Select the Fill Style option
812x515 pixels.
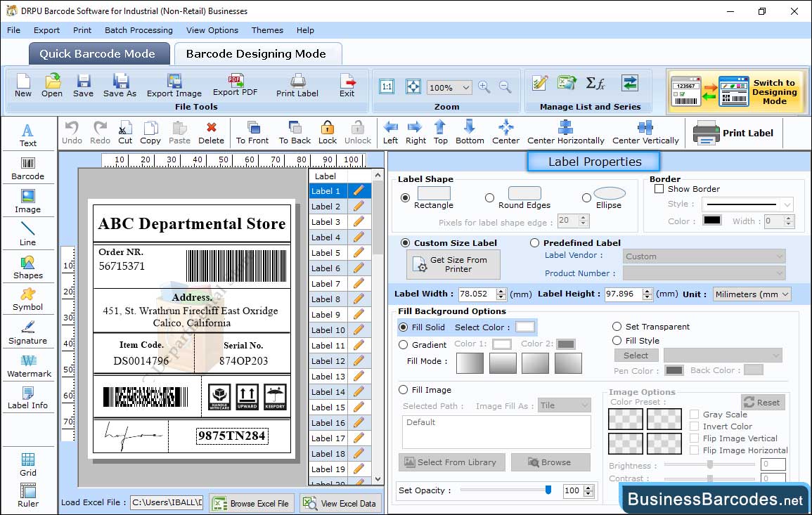click(617, 341)
